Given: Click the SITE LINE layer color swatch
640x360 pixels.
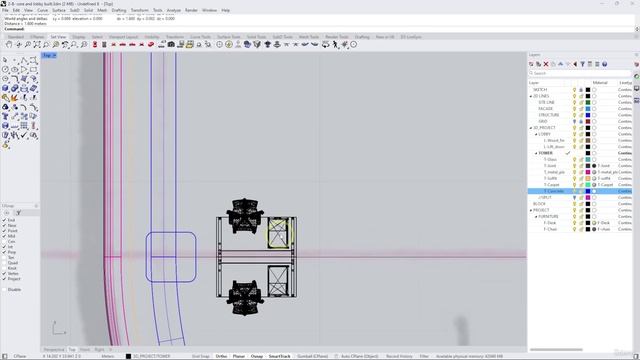Looking at the screenshot, I should (588, 102).
